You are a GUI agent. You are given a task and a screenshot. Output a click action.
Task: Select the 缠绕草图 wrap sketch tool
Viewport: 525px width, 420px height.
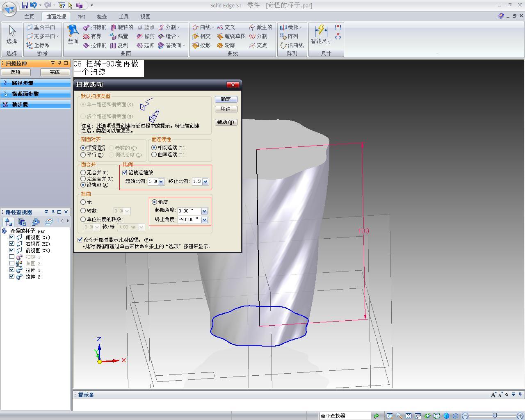pyautogui.click(x=231, y=36)
